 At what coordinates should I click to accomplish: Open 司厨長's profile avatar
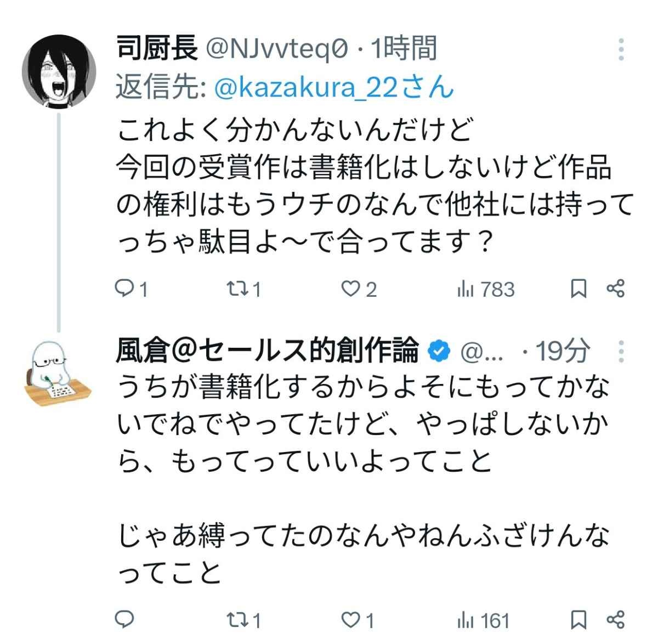59,72
